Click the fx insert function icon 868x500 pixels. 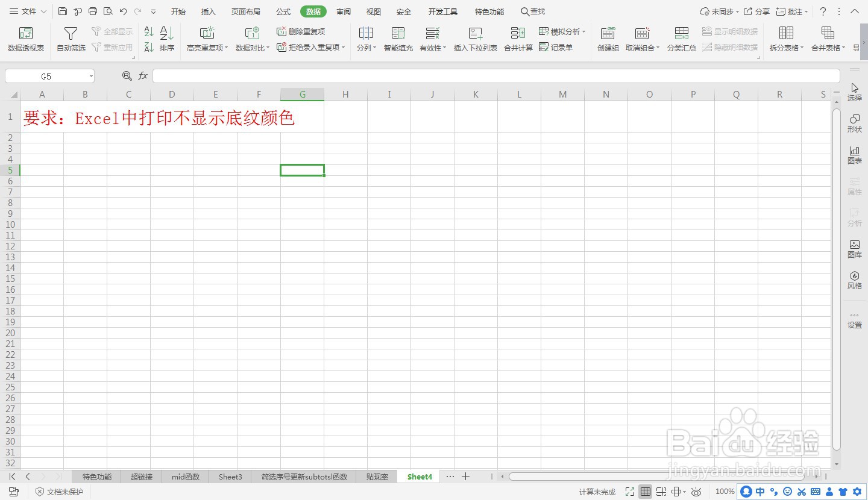click(143, 76)
